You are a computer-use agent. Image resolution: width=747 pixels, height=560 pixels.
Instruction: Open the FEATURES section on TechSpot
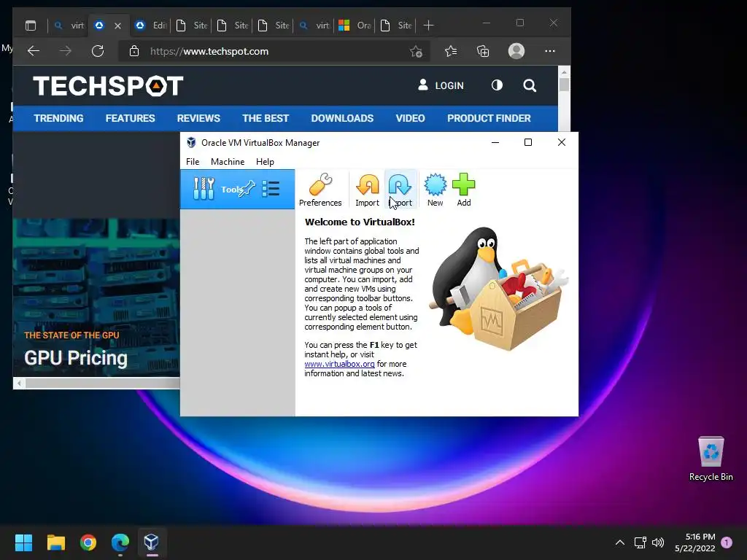pyautogui.click(x=130, y=118)
